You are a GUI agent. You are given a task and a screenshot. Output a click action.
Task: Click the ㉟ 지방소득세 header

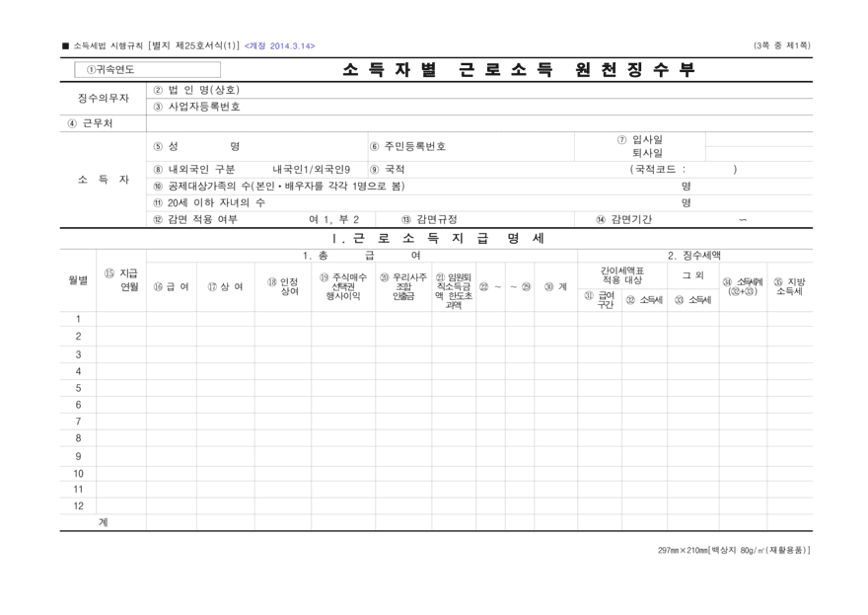(789, 286)
